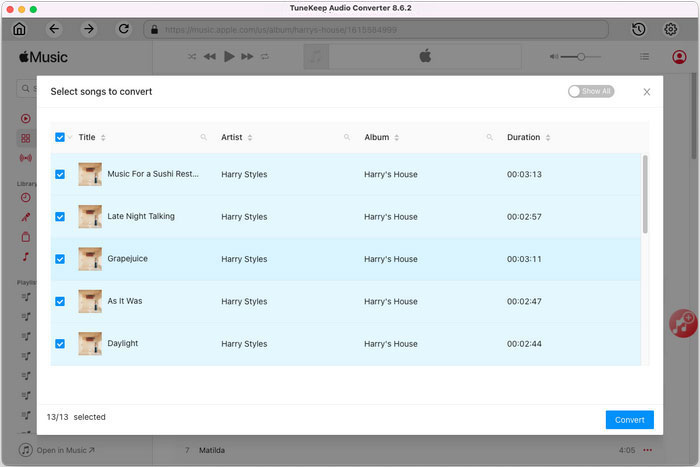This screenshot has width=700, height=467.
Task: Open Artists microphone icon in Library
Action: (26, 217)
